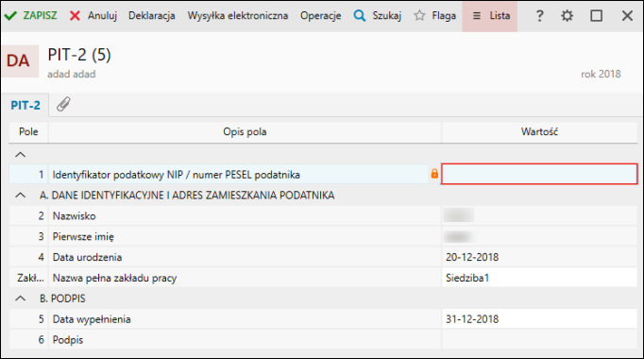Select the Data wypełnienia row label
Screen dimensions: 644x359
(92, 319)
